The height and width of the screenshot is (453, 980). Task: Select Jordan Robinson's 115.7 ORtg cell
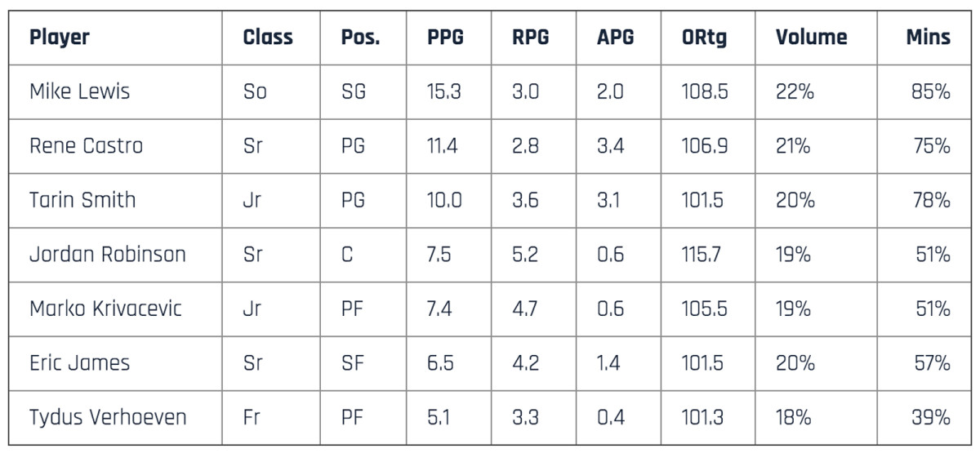coord(702,255)
